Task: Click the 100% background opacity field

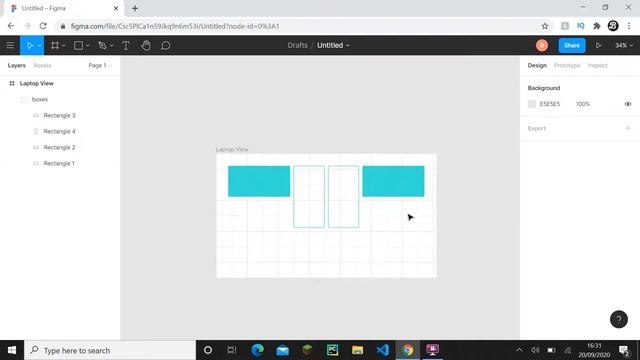Action: coord(582,104)
